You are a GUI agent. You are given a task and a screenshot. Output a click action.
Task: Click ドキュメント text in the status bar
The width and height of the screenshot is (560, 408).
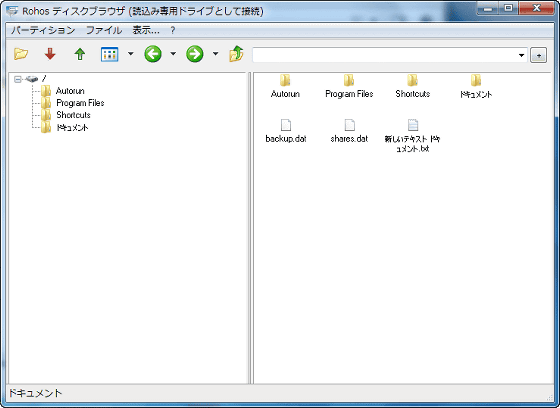[35, 393]
